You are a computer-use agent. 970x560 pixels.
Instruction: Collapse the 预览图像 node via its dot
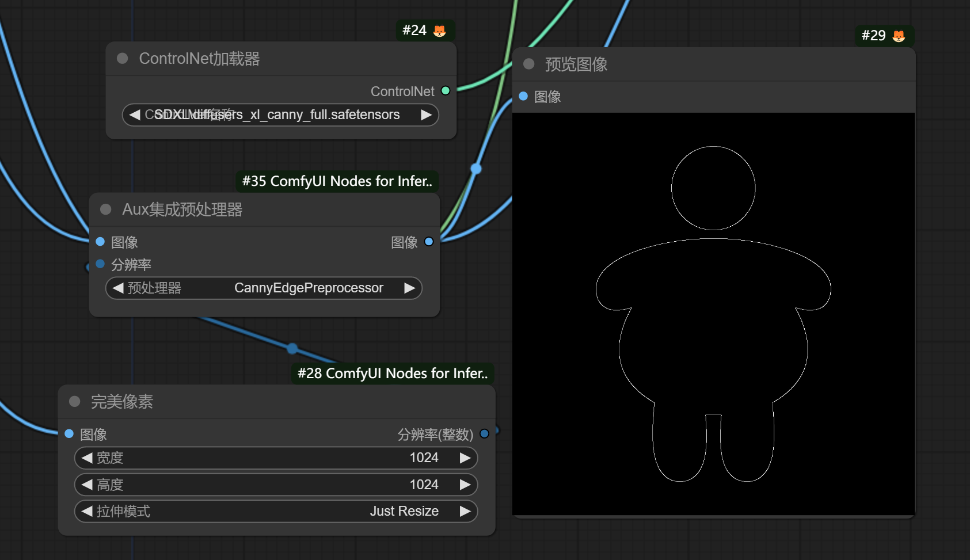click(528, 64)
